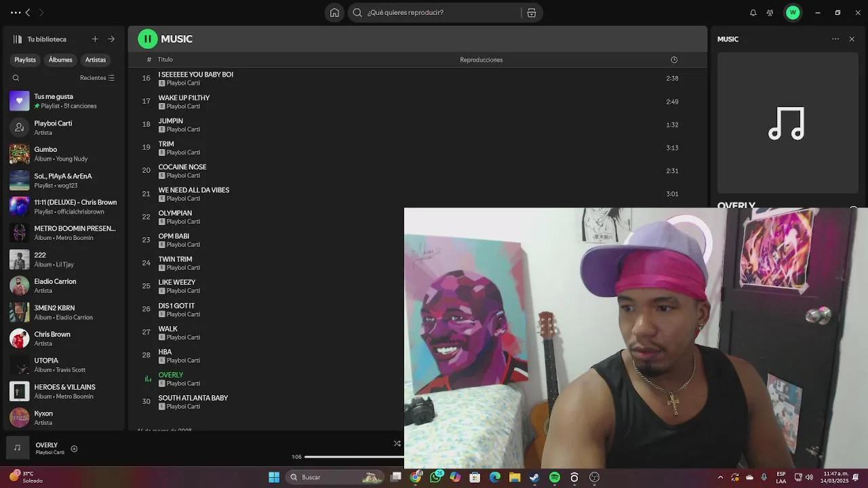Open the notifications bell
Viewport: 868px width, 488px height.
(753, 13)
